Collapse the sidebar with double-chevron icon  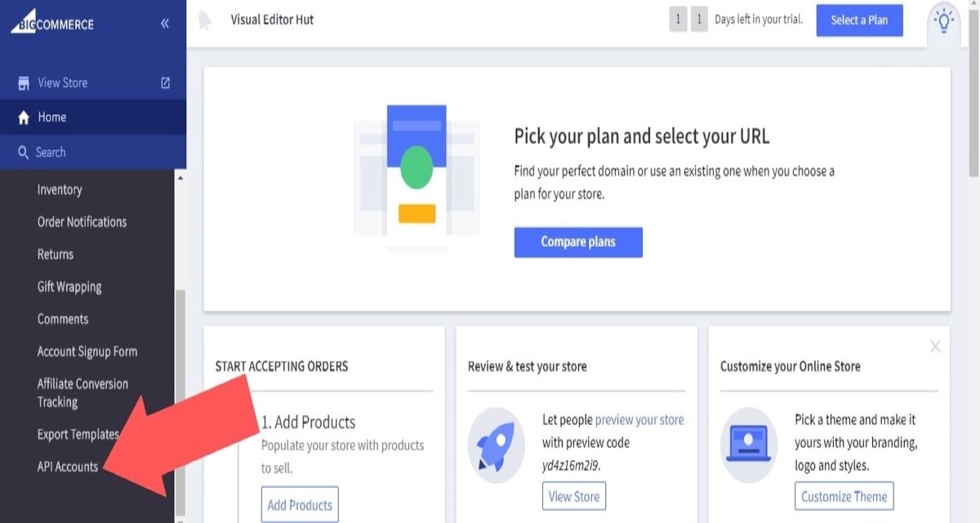tap(165, 24)
